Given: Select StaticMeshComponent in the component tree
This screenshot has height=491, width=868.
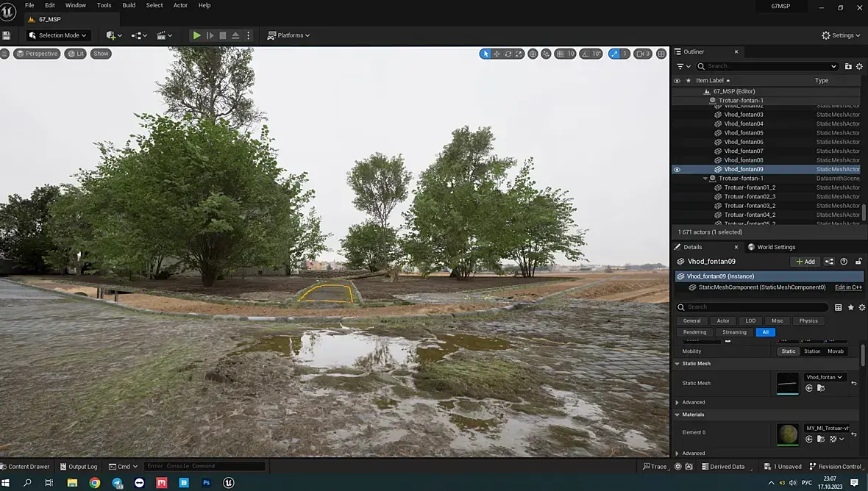Looking at the screenshot, I should [762, 287].
